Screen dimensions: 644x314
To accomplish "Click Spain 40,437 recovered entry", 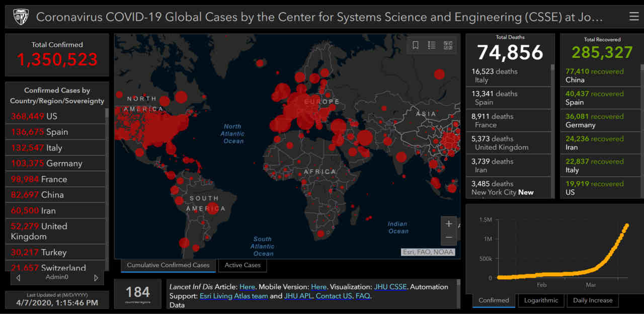I will [600, 98].
